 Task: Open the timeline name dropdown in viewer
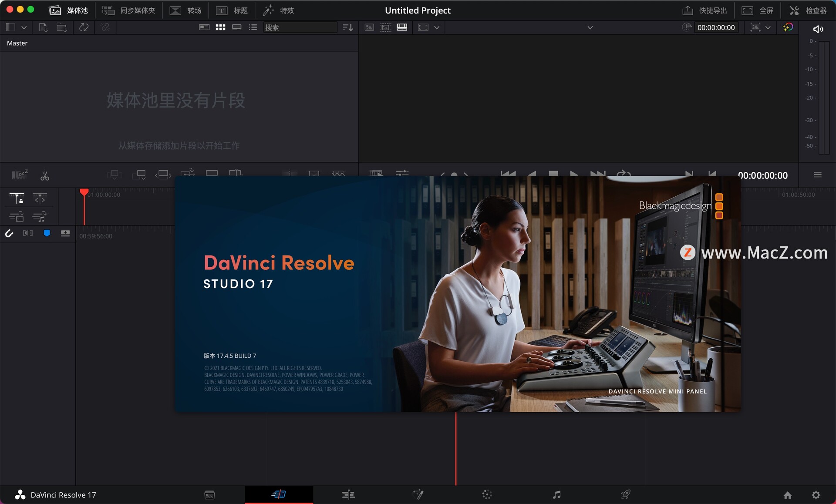pos(590,27)
